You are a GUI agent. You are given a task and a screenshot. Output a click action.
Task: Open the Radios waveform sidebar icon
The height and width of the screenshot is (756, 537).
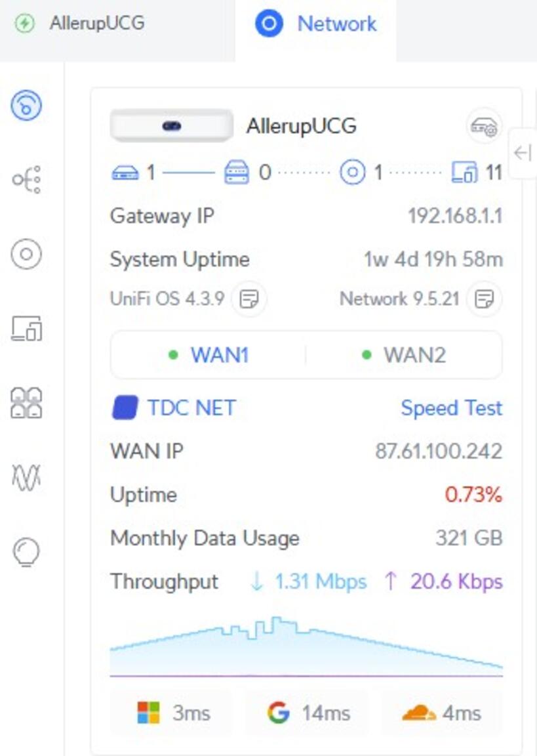click(x=27, y=477)
